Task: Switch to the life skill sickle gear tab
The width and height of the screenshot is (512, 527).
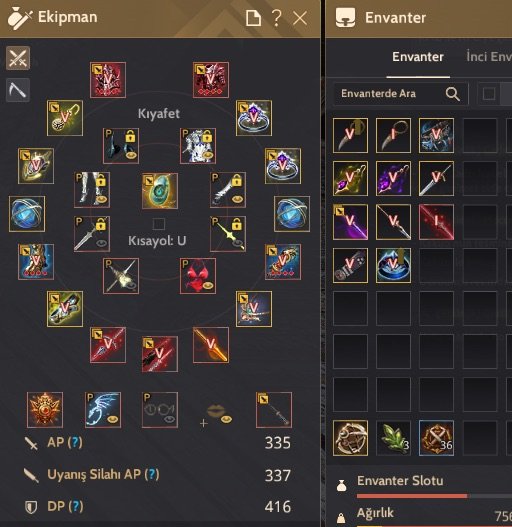Action: point(18,90)
